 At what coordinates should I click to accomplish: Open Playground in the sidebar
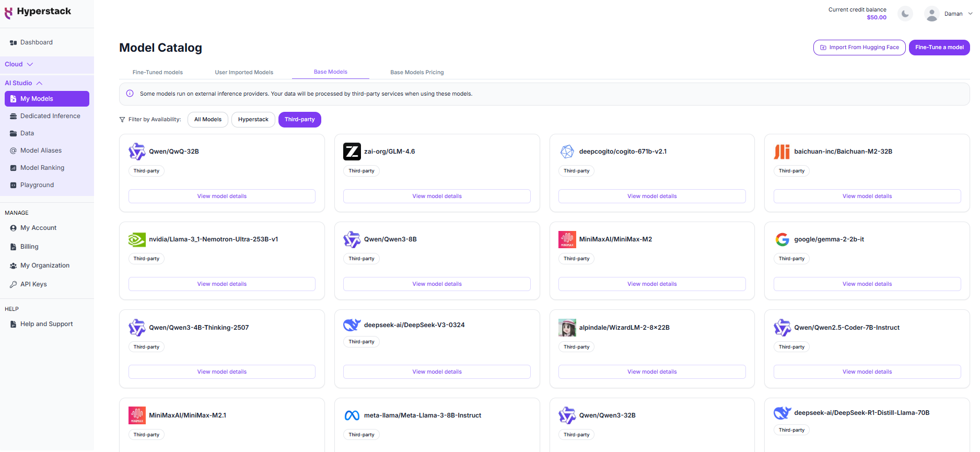pos(37,185)
